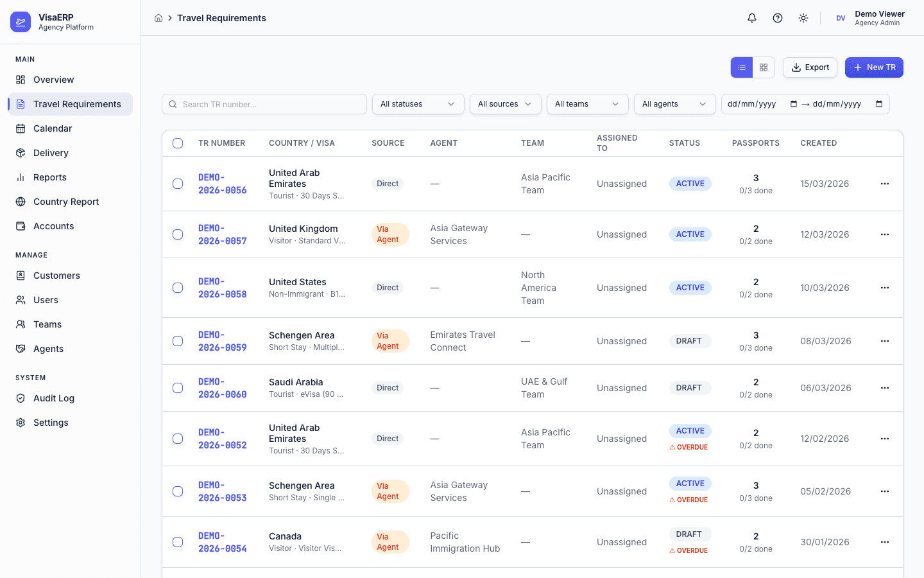
Task: Expand the All sources filter
Action: click(505, 103)
